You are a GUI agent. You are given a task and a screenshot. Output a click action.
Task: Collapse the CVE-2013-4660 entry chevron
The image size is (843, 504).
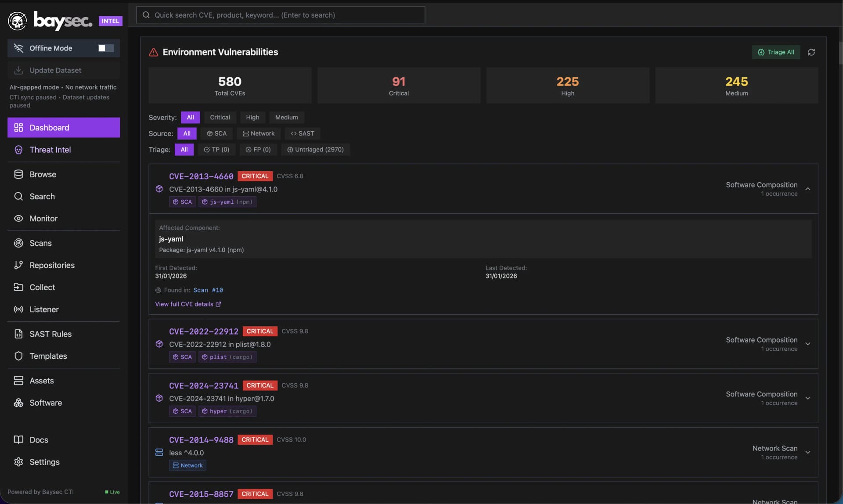(807, 189)
